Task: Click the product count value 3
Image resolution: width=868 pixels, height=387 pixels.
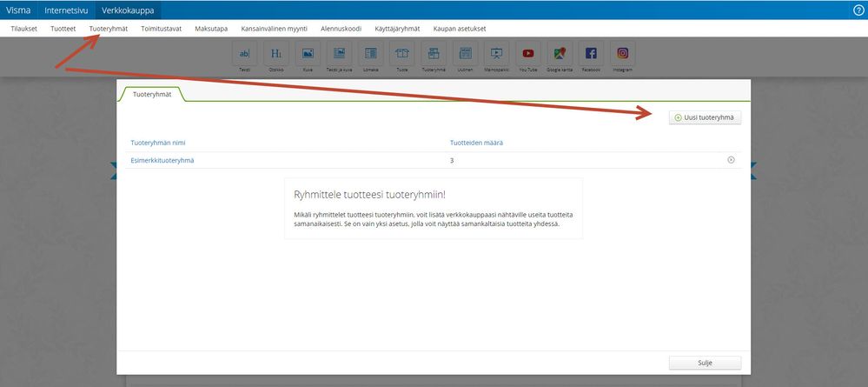Action: coord(453,160)
